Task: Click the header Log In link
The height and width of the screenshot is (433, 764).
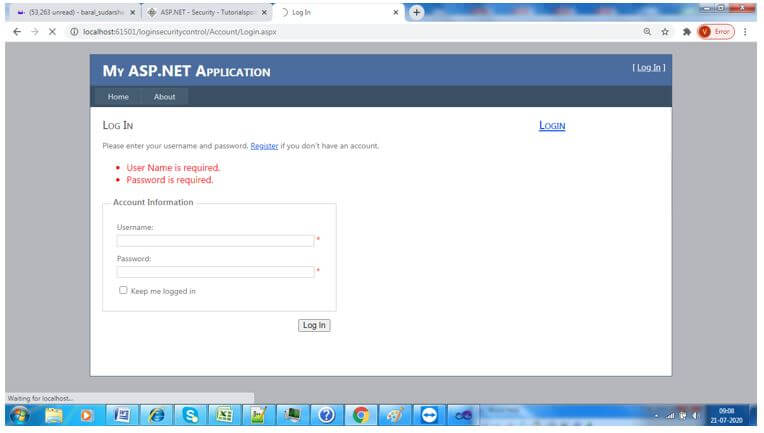Action: pyautogui.click(x=649, y=68)
